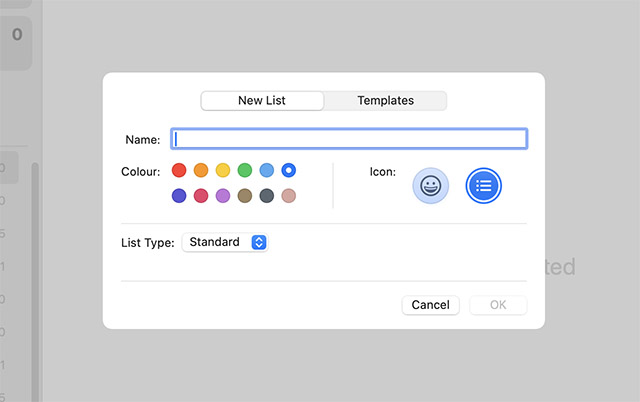This screenshot has width=640, height=402.
Task: Select the brown colour swatch
Action: click(x=245, y=196)
